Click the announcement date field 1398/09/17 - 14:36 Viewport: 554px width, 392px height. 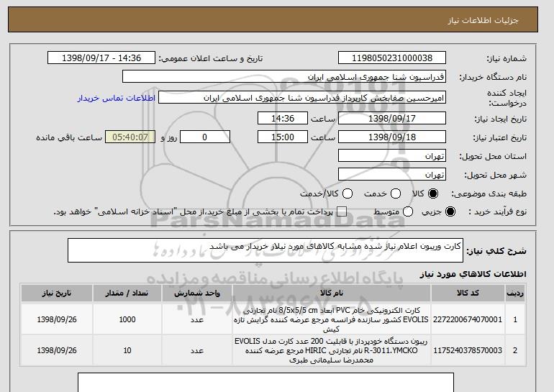click(101, 58)
